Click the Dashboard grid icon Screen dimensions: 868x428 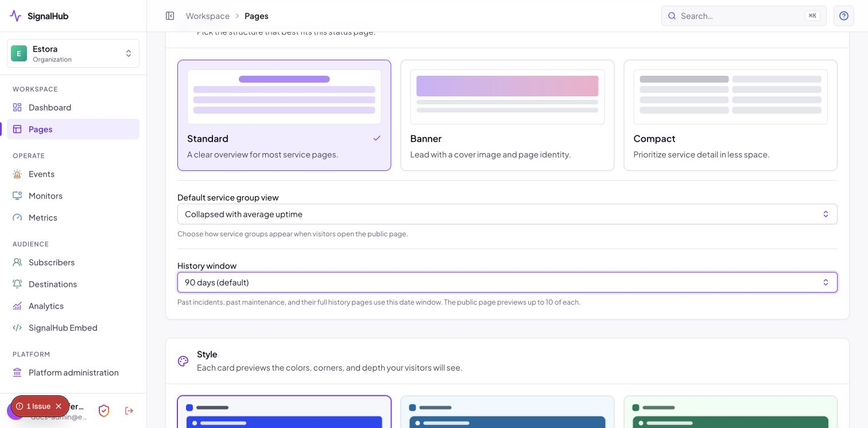(17, 107)
